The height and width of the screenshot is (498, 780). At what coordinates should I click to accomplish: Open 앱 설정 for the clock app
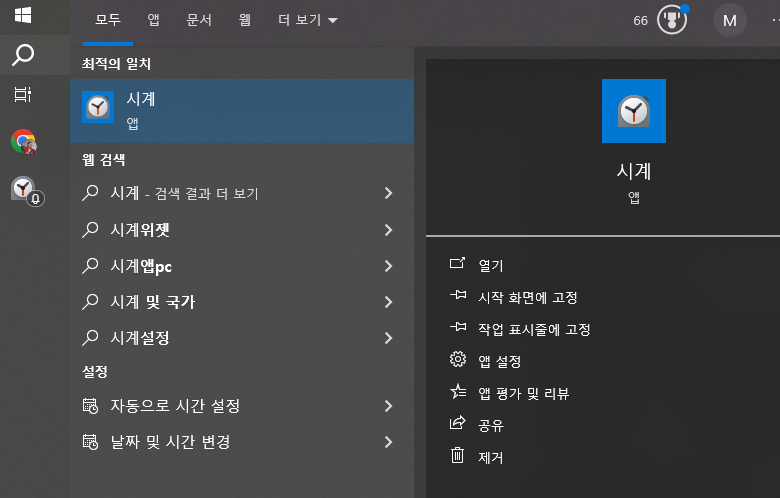(x=499, y=361)
